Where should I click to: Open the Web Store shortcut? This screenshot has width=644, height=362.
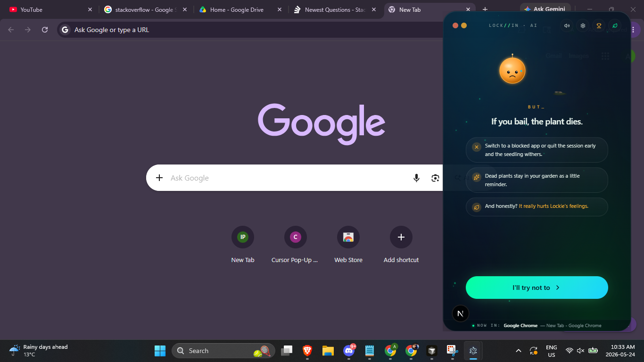(348, 245)
